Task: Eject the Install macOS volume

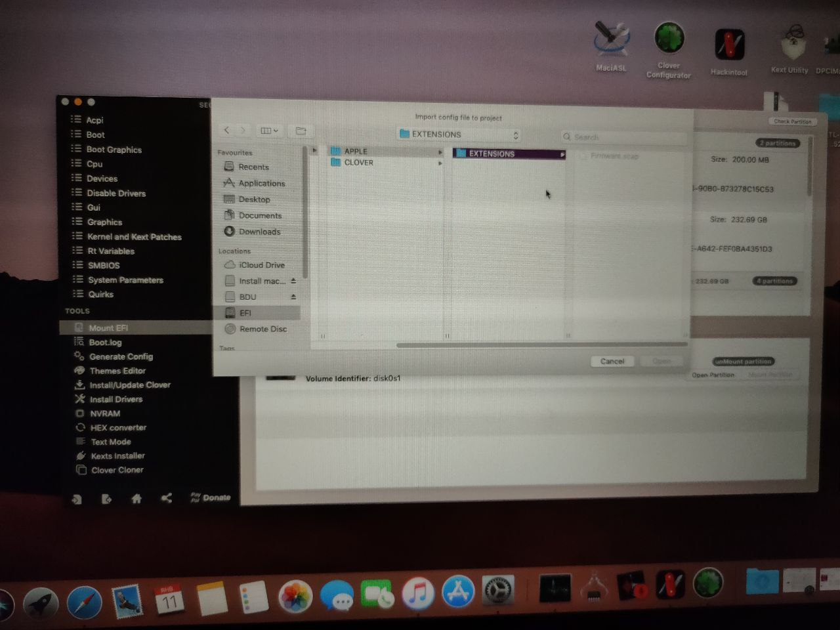Action: point(293,281)
